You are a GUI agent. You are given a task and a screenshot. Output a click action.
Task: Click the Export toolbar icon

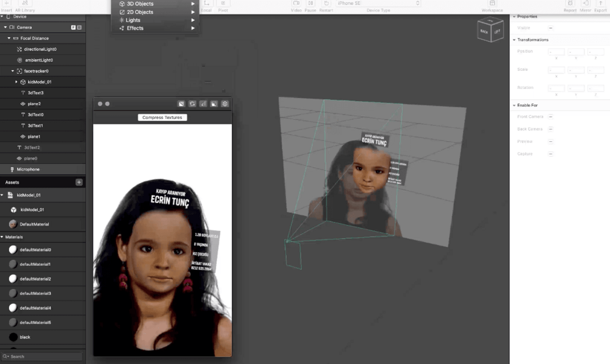600,4
